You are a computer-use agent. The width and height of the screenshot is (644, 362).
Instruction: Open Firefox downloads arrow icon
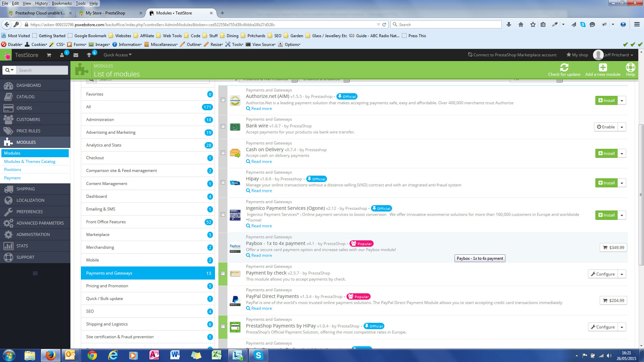point(509,24)
